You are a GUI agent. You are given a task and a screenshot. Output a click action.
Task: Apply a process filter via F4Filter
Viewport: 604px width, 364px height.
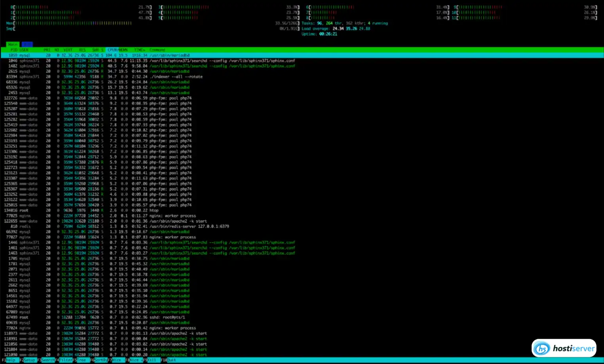[63, 360]
